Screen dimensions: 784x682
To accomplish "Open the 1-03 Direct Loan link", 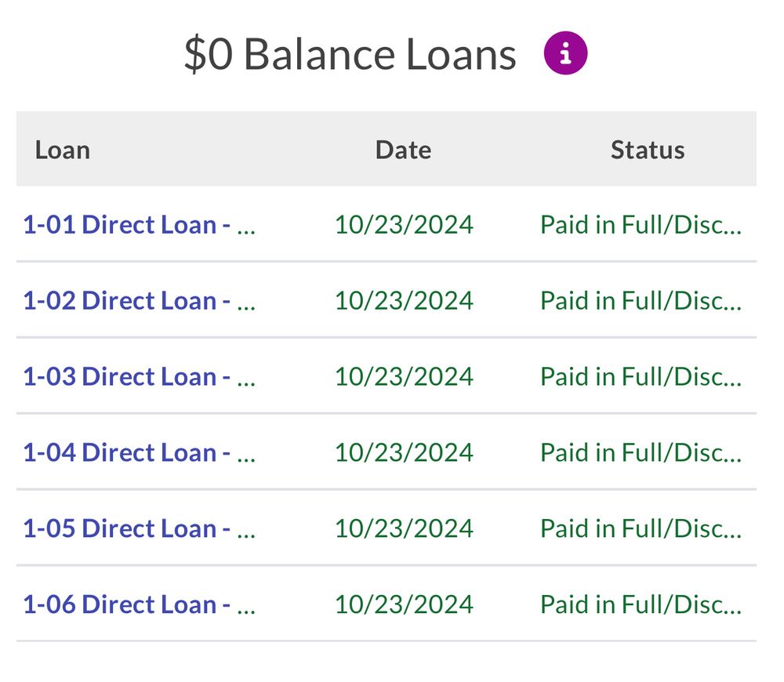I will tap(140, 376).
